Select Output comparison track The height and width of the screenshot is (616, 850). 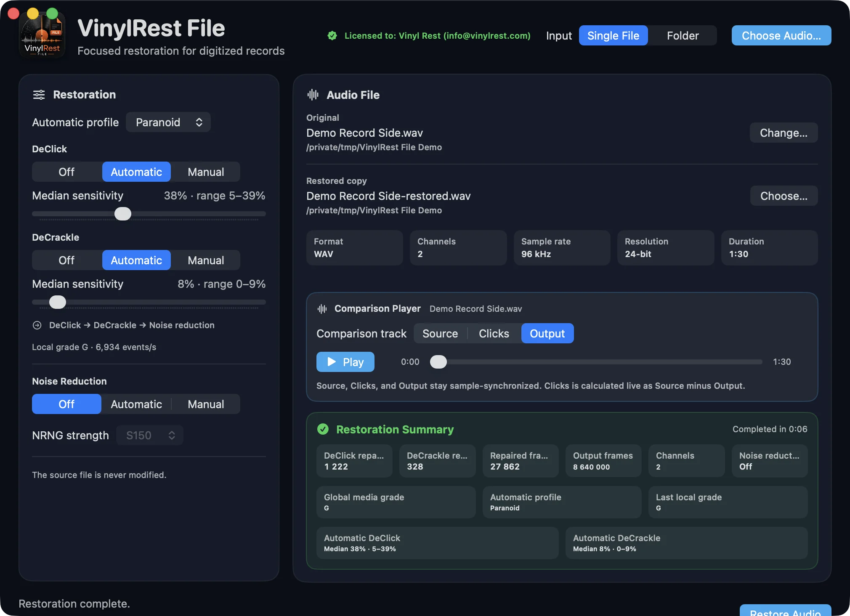tap(547, 333)
